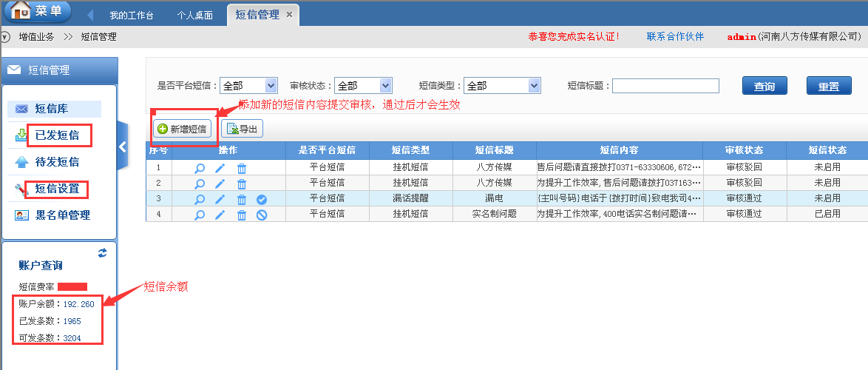Switch to the 个人桌面 tab

pos(195,15)
